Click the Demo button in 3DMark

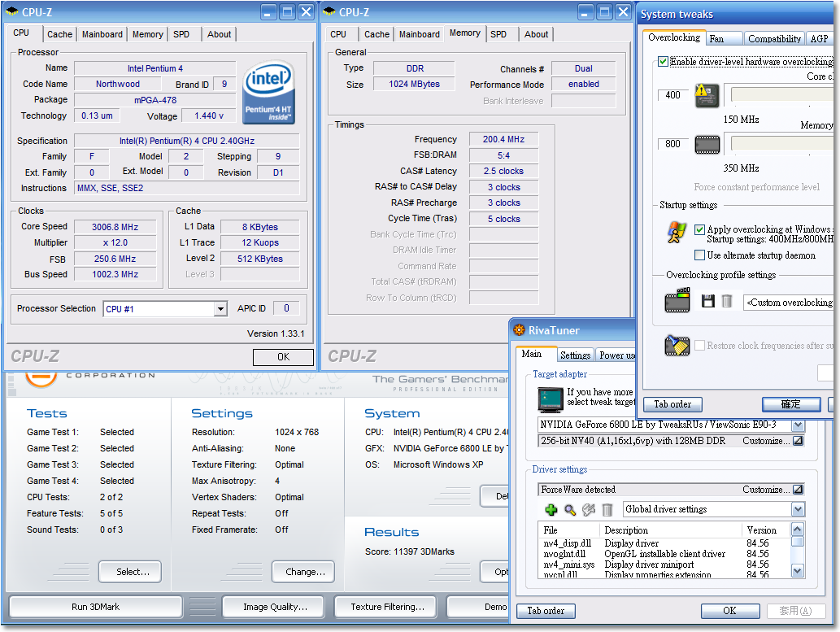(477, 607)
